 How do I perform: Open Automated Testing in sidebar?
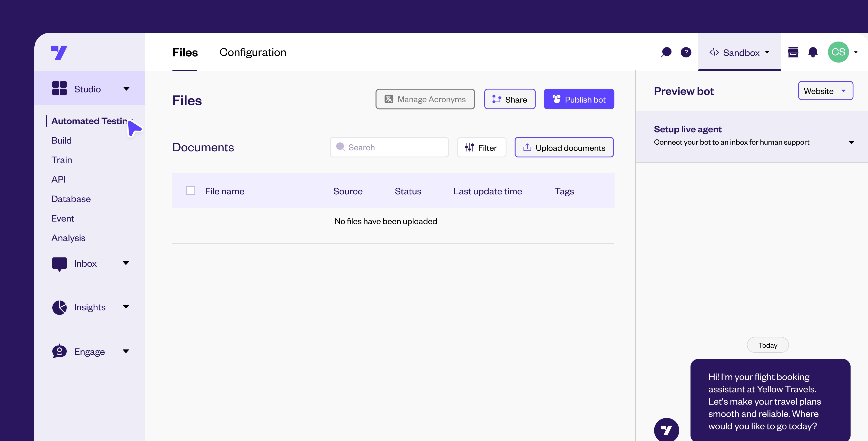click(x=89, y=121)
